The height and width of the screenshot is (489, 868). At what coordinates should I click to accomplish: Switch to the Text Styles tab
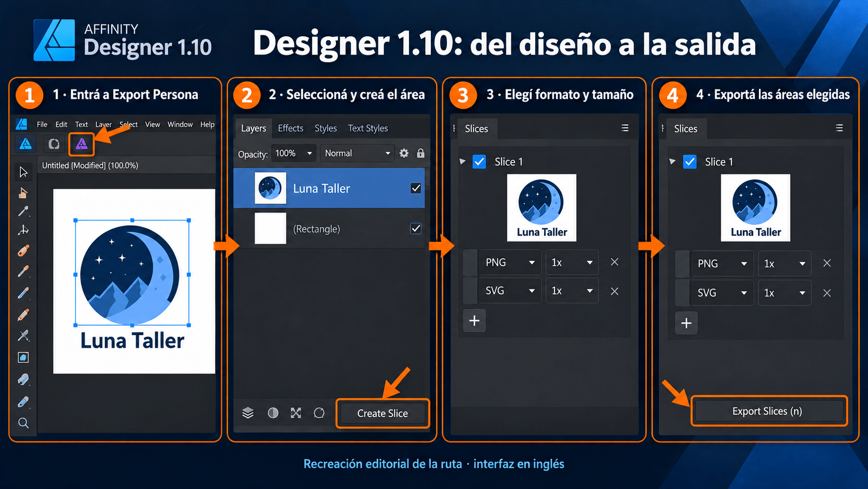pos(368,128)
